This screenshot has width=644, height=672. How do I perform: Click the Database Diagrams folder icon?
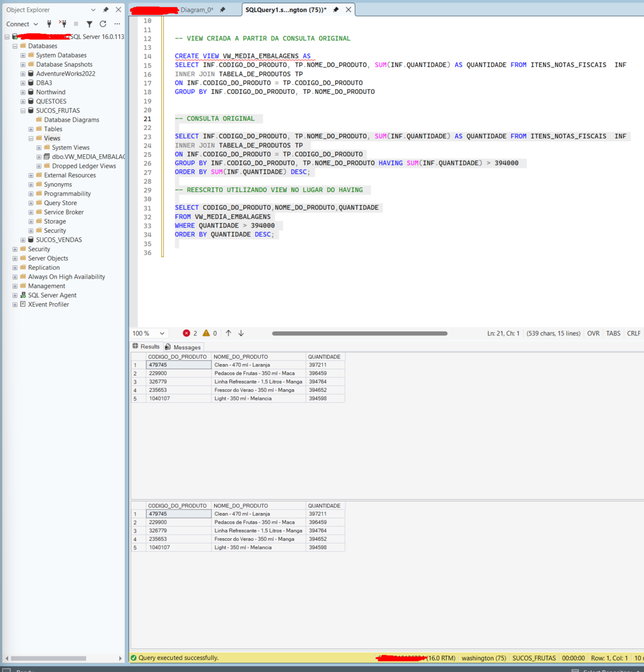click(39, 120)
